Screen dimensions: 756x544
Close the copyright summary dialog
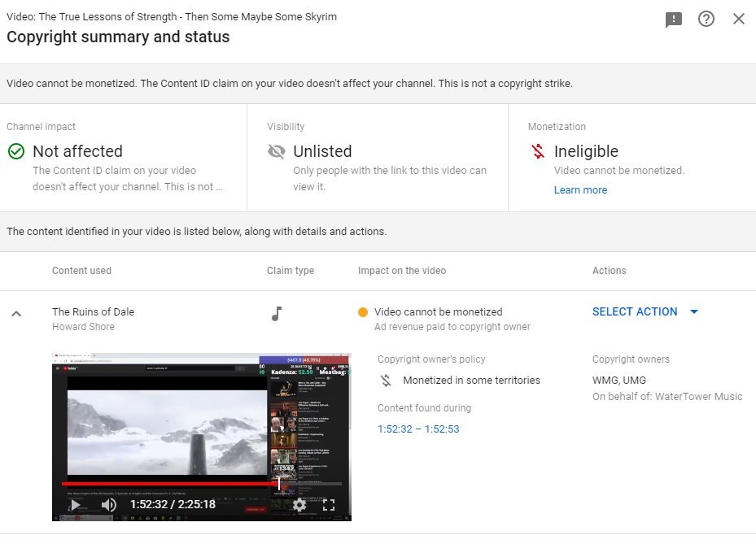739,19
